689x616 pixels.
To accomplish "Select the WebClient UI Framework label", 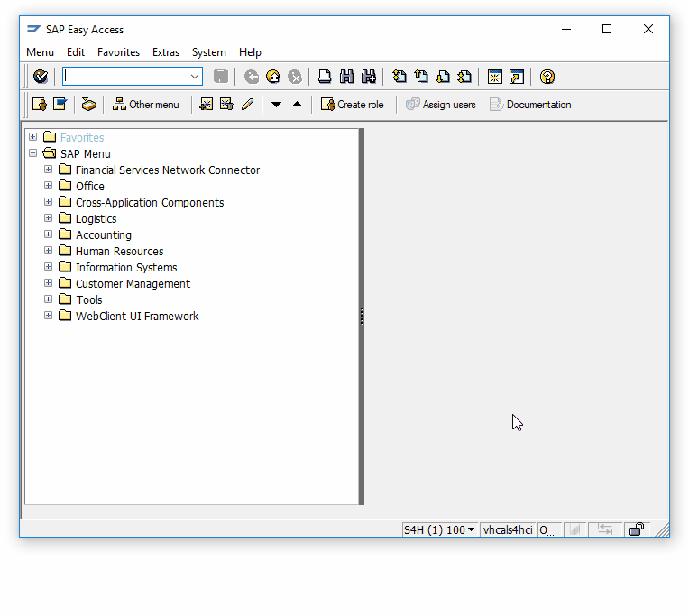I will [137, 317].
